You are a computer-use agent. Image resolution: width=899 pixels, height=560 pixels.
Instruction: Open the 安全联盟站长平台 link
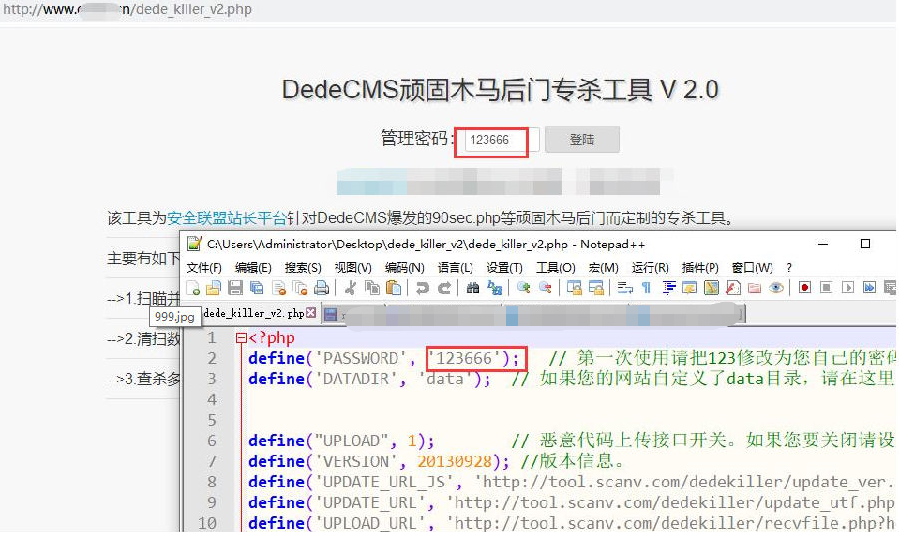point(226,218)
